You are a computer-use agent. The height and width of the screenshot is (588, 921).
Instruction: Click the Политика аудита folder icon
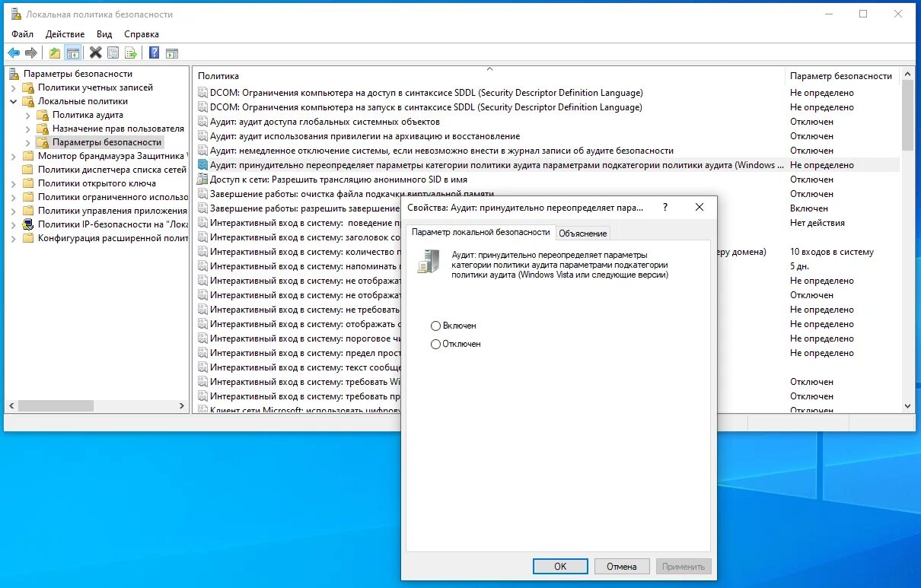point(43,115)
